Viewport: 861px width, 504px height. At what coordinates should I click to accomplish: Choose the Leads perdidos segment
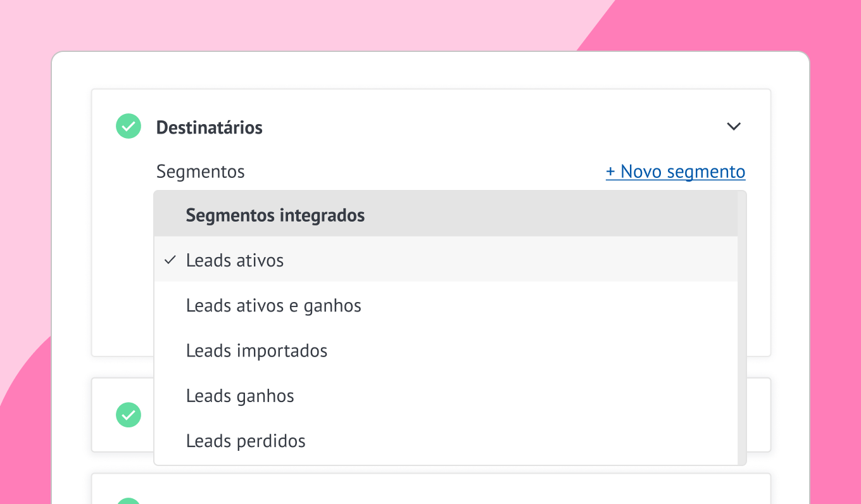click(x=246, y=441)
